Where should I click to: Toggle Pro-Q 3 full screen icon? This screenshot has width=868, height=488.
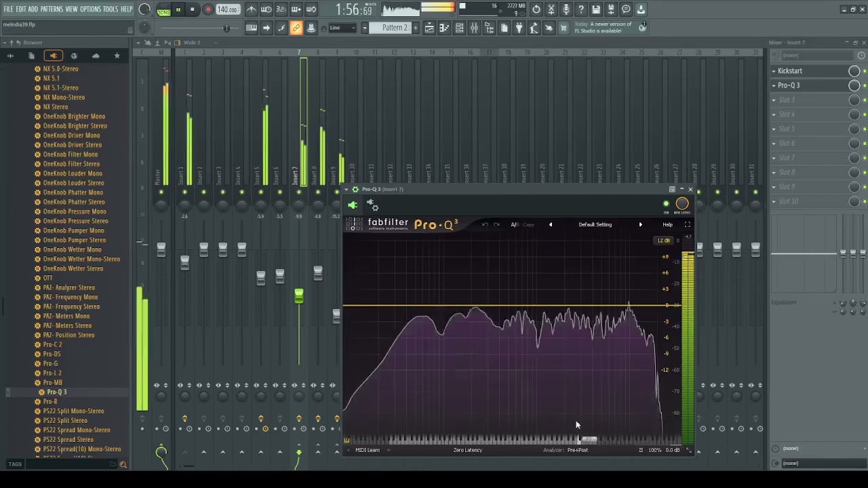click(x=687, y=224)
